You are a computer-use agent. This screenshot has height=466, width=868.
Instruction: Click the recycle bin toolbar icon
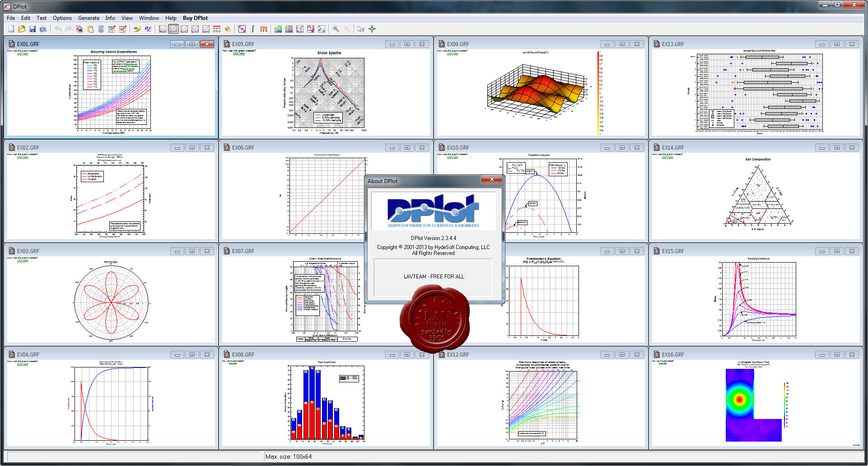tap(101, 29)
